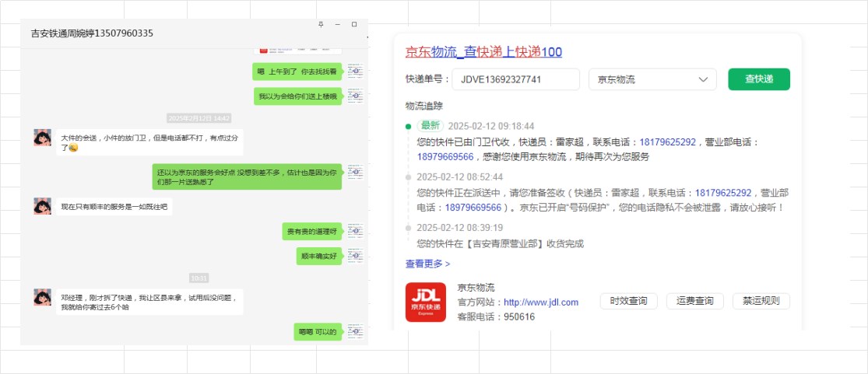Click the 运费查询 button
The height and width of the screenshot is (374, 868).
click(694, 301)
